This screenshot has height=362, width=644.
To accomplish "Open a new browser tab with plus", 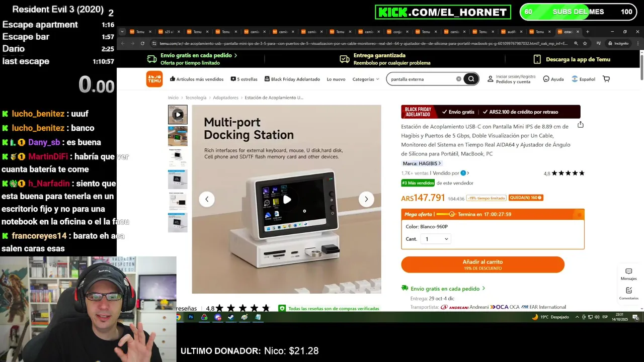I will [x=587, y=32].
